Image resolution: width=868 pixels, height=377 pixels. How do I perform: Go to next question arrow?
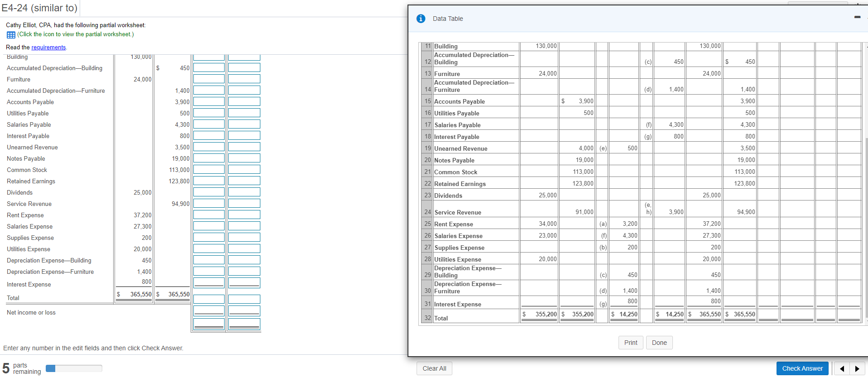point(857,368)
